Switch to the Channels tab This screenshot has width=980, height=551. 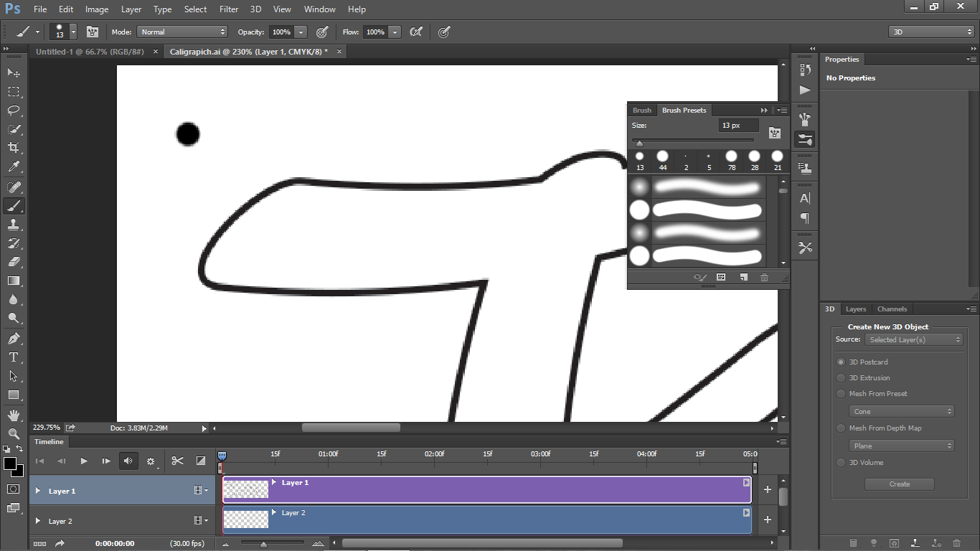892,309
